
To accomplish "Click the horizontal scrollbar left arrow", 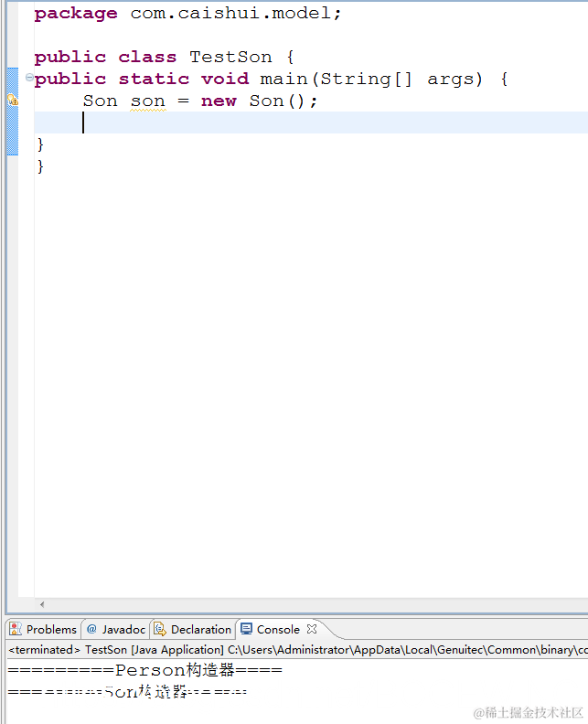I will click(42, 604).
